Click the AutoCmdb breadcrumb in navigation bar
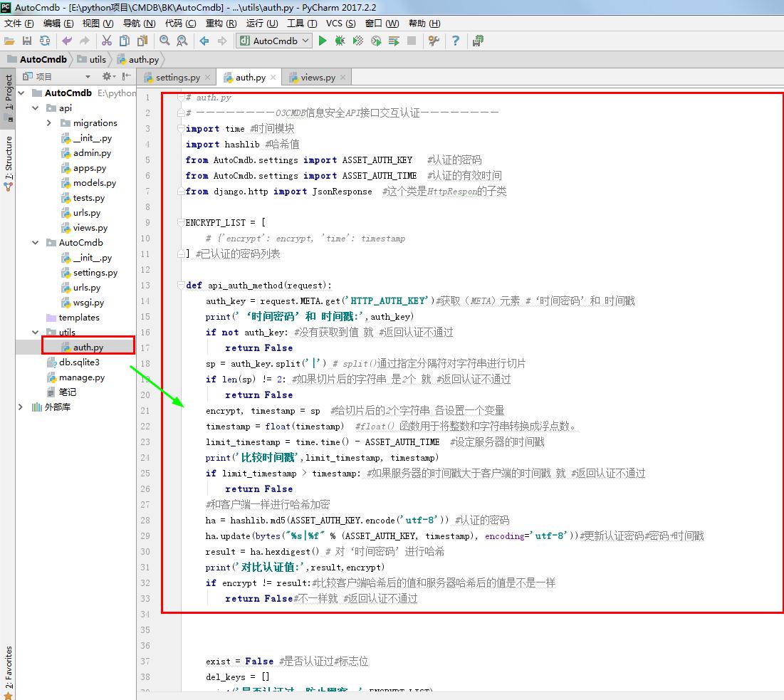This screenshot has height=700, width=784. 38,60
